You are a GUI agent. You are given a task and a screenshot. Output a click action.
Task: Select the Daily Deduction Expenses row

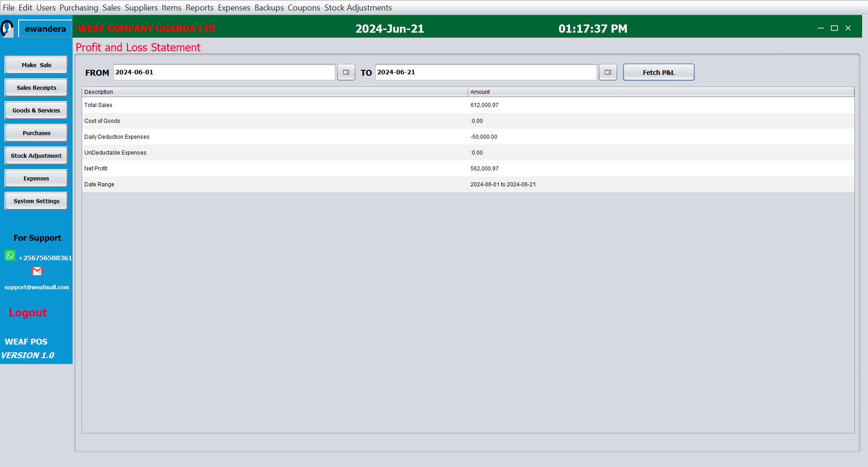tap(468, 136)
